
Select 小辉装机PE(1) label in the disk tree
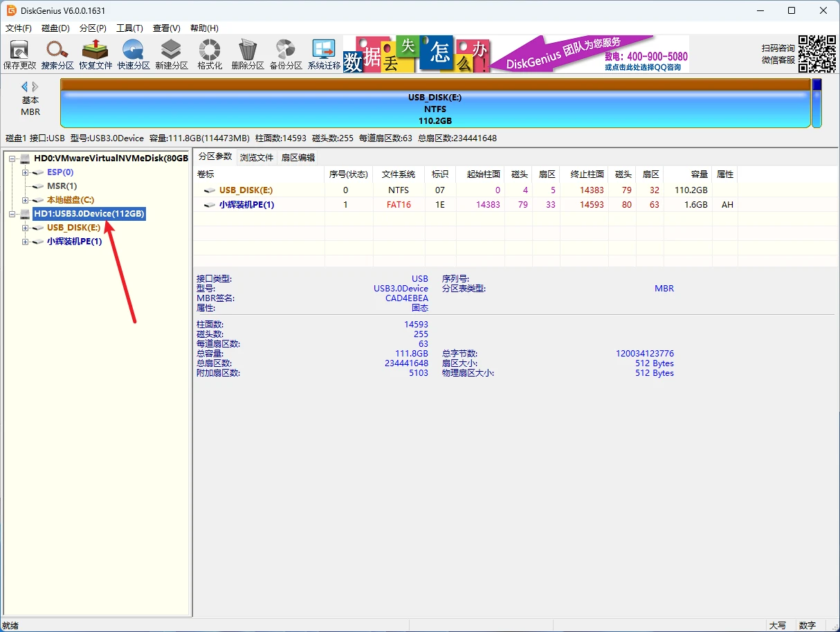(x=75, y=242)
